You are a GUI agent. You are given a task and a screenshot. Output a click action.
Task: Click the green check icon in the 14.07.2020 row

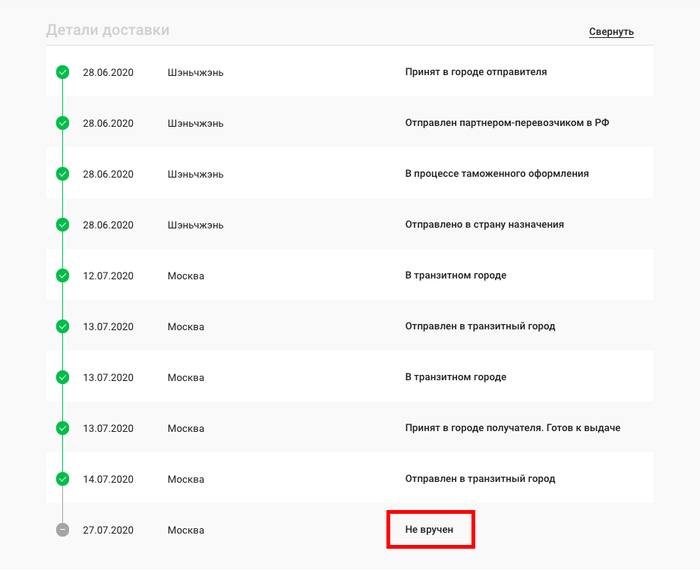click(62, 479)
